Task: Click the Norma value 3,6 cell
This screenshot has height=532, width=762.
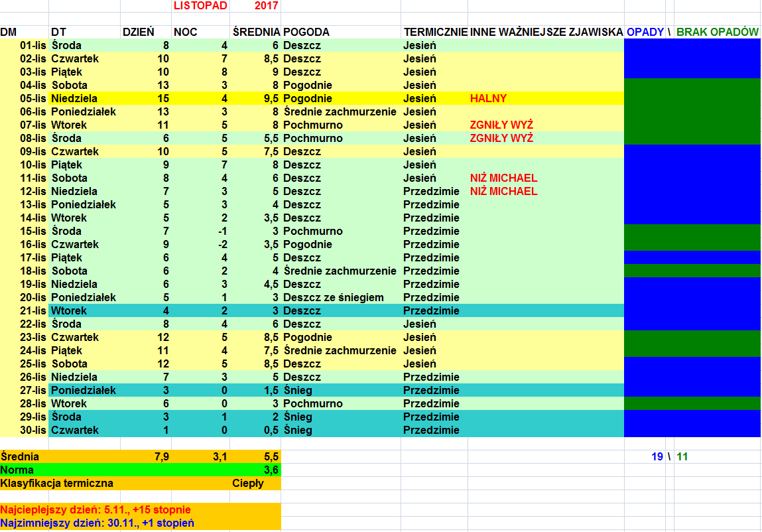Action: [x=271, y=470]
